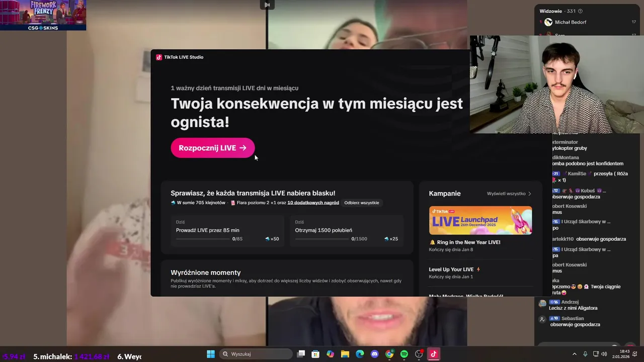644x362 pixels.
Task: Open the notifications bell icon
Action: 635,354
